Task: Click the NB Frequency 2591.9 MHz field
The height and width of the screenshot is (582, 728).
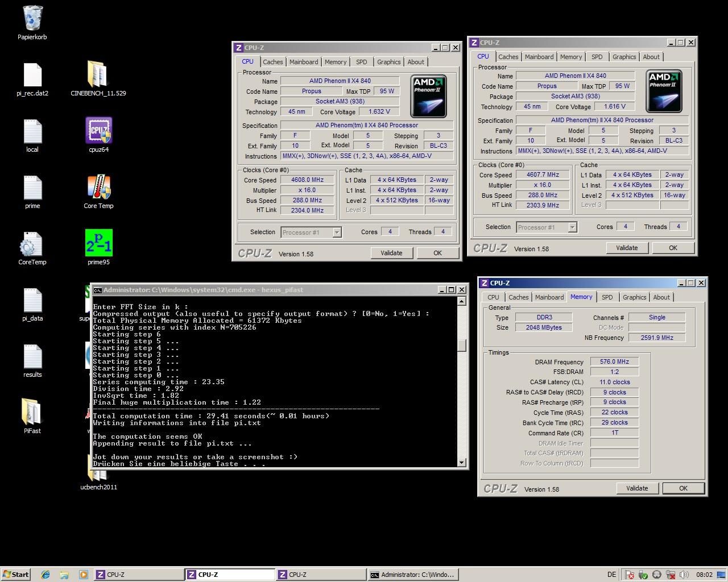Action: [x=657, y=338]
